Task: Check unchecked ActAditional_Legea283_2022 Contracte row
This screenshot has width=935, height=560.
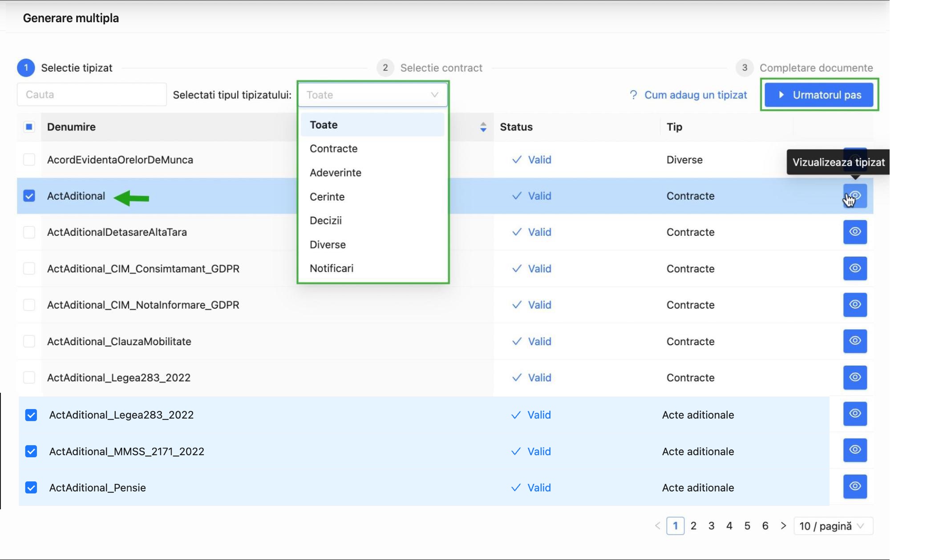Action: (29, 377)
